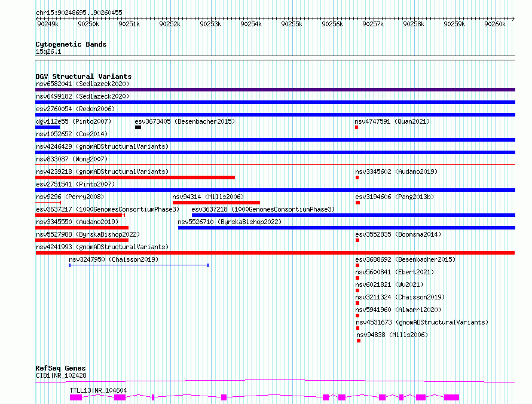
Task: Open esv3194606 (Pang2013b) label
Action: pyautogui.click(x=395, y=197)
